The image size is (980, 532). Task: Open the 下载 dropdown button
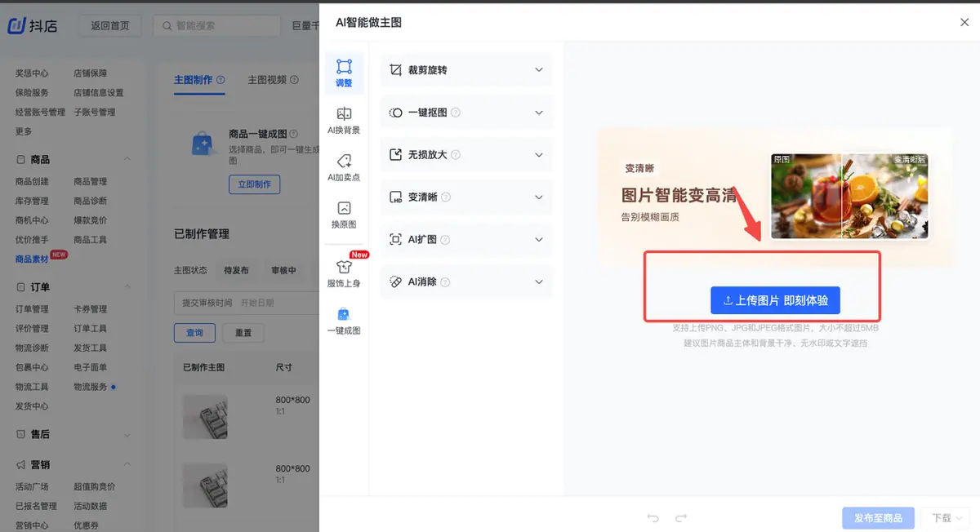tap(945, 518)
